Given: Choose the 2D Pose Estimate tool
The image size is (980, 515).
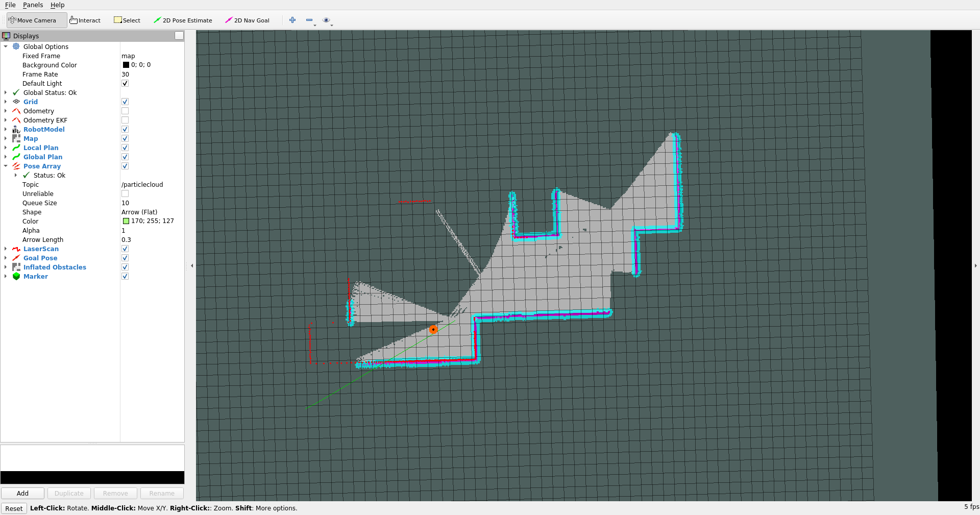Looking at the screenshot, I should pos(183,20).
